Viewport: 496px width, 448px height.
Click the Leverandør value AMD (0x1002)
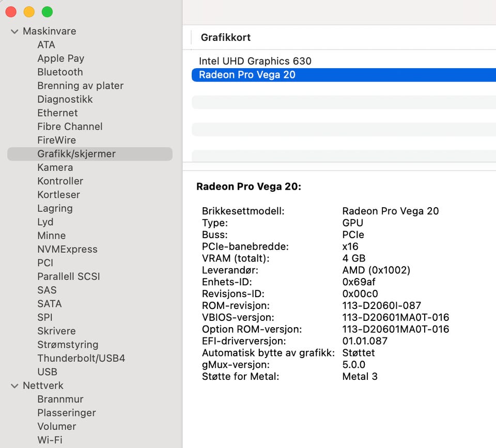[376, 271]
